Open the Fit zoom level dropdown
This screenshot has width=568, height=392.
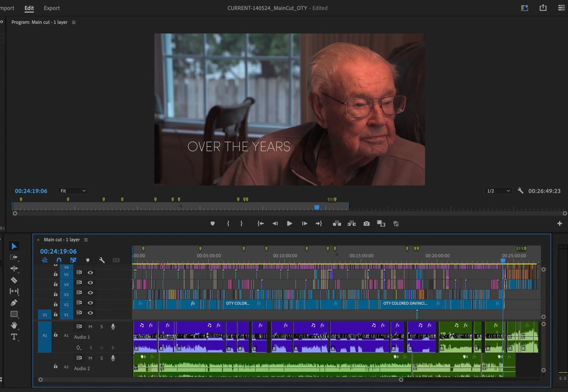tap(73, 191)
